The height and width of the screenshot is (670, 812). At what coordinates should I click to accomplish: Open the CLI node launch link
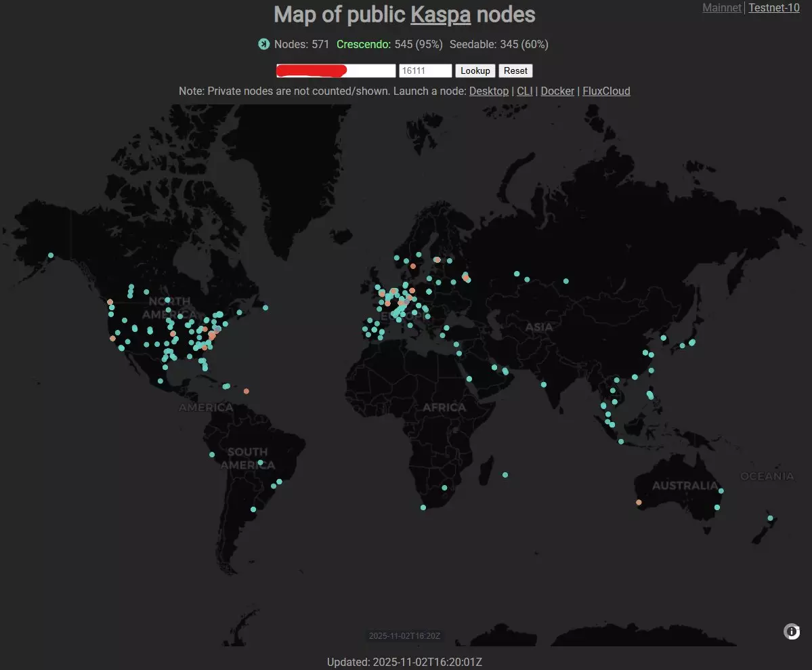coord(524,91)
